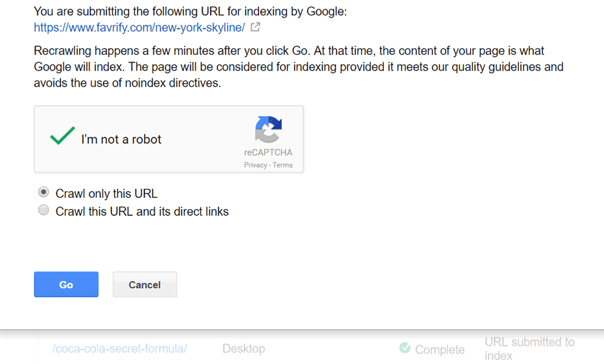Click the 'reCAPTCHA' text under the logo
The height and width of the screenshot is (364, 604).
point(268,152)
